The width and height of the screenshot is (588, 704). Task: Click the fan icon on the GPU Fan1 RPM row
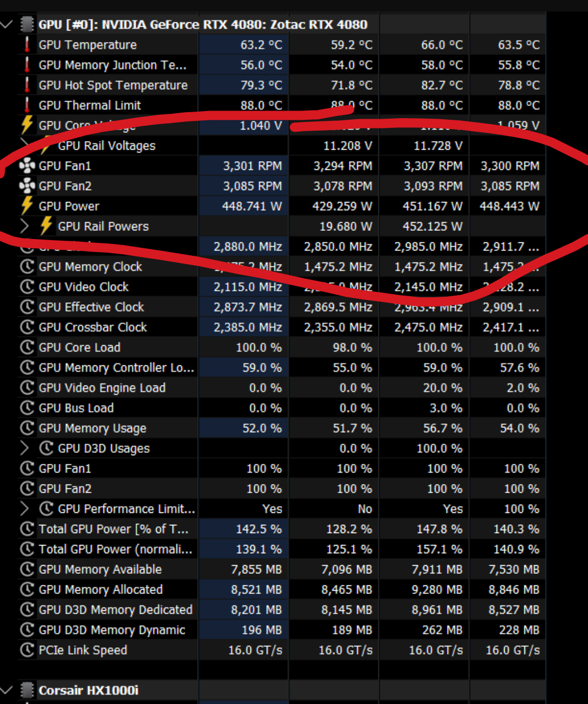27,166
